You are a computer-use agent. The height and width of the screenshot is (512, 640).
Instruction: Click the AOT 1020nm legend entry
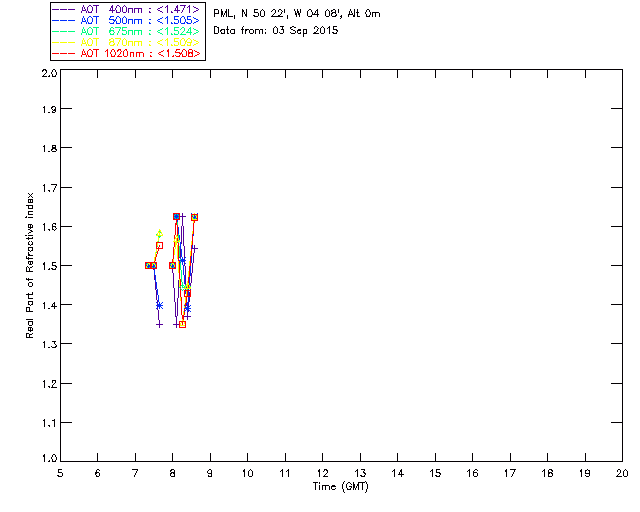tap(126, 53)
